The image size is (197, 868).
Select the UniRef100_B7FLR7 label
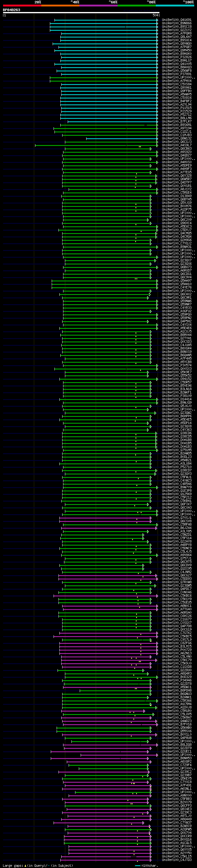click(177, 122)
